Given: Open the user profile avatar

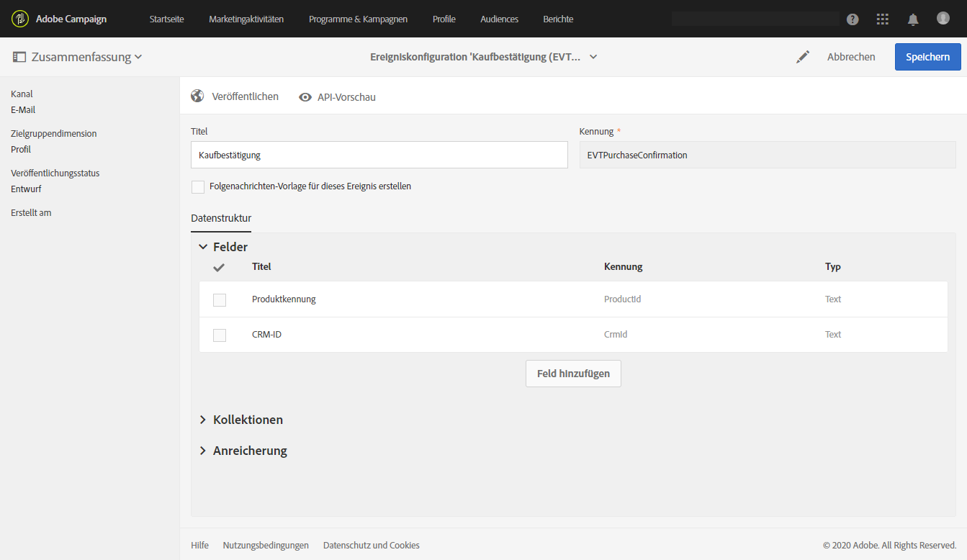Looking at the screenshot, I should pyautogui.click(x=943, y=18).
